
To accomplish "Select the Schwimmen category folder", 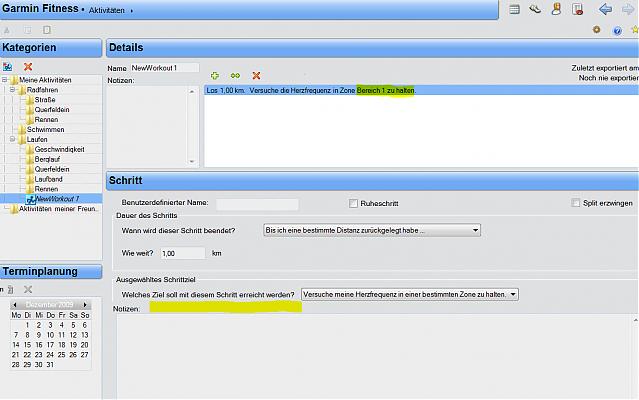I will [44, 129].
